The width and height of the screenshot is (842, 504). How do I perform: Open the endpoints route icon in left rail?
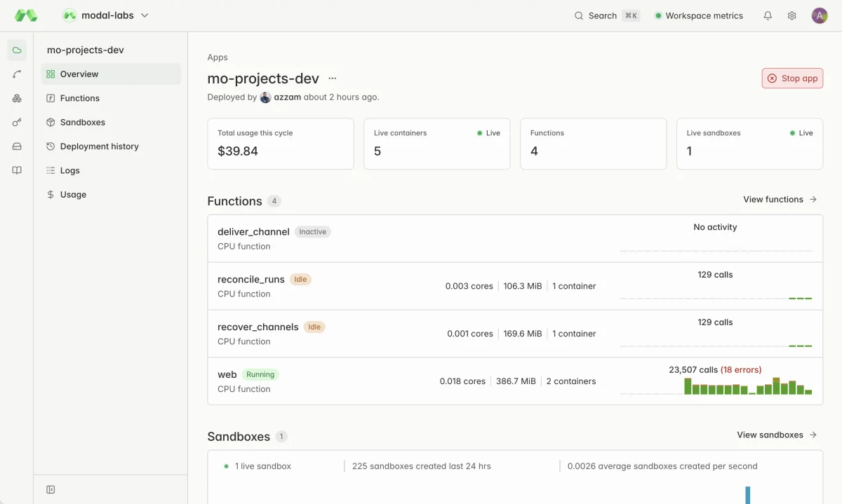(17, 74)
